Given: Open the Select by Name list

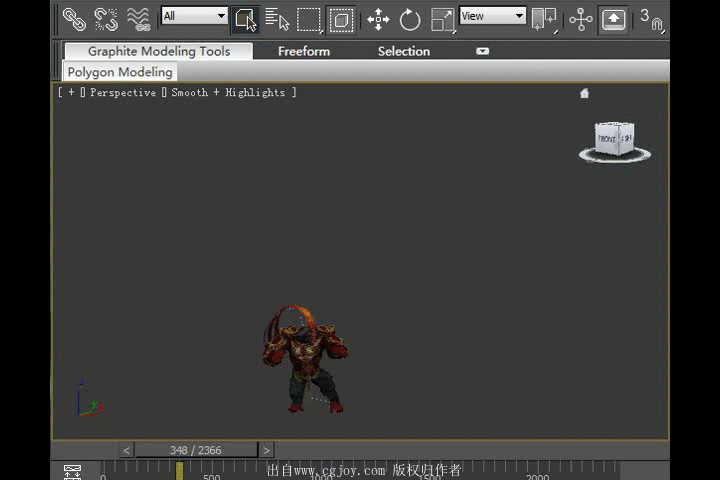Looking at the screenshot, I should (x=277, y=18).
